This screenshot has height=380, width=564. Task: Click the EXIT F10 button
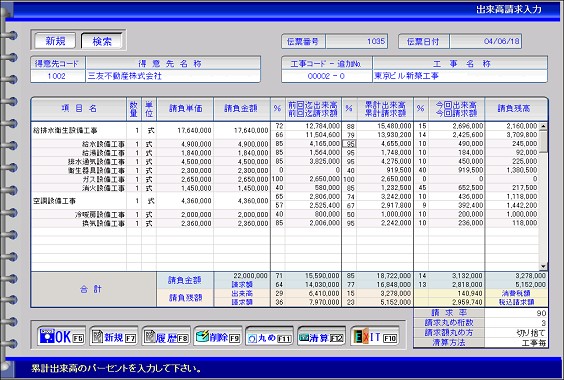point(375,336)
